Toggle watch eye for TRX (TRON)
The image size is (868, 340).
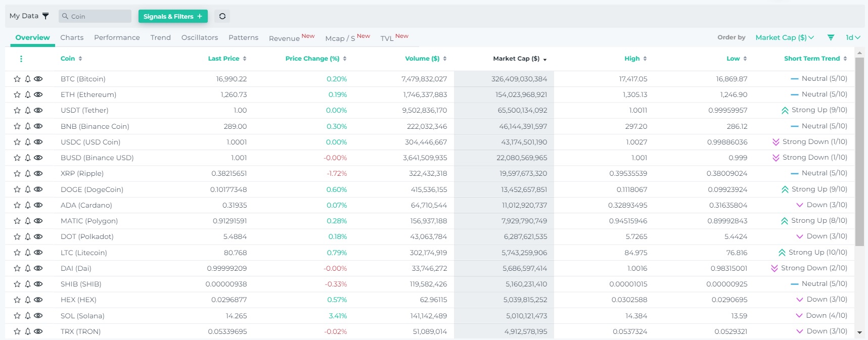tap(38, 331)
